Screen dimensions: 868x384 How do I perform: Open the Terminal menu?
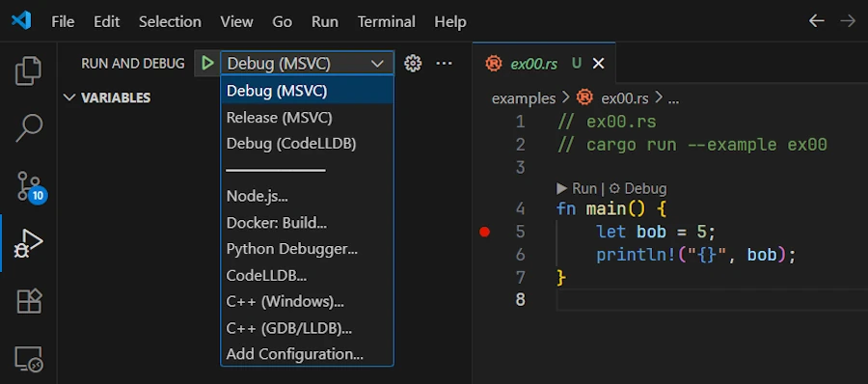pos(387,21)
